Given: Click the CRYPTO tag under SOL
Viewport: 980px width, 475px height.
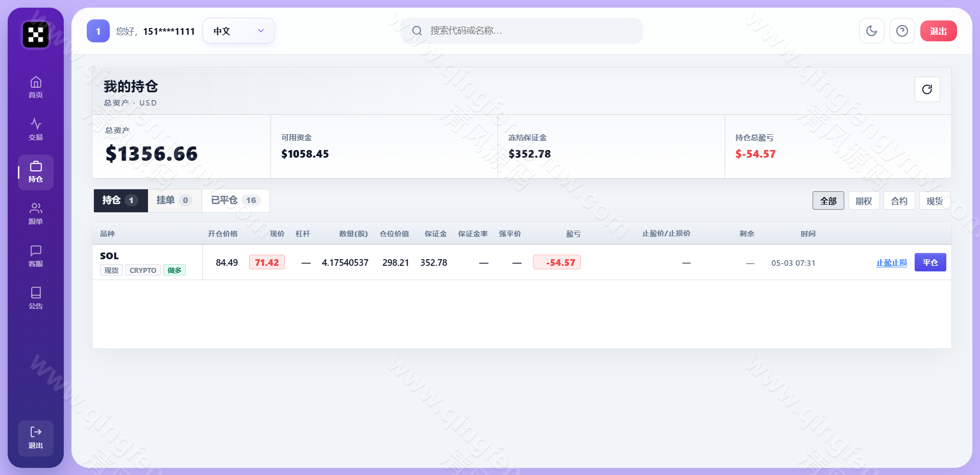Looking at the screenshot, I should click(x=143, y=270).
